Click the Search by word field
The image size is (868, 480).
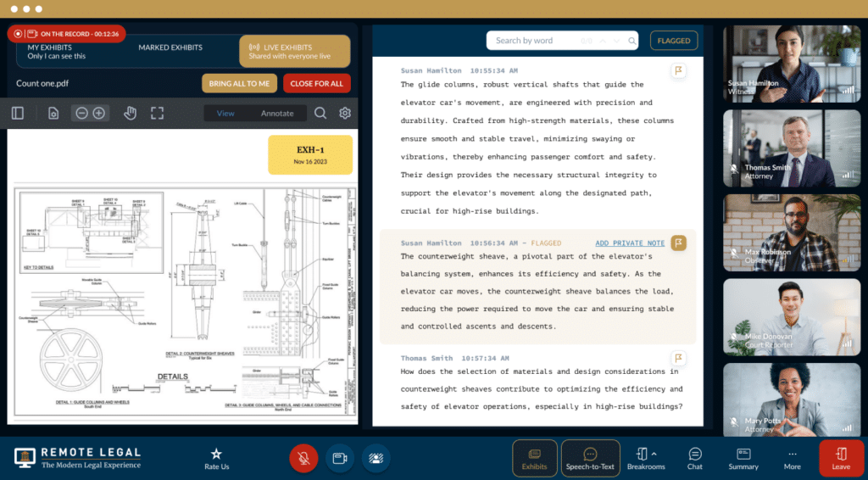532,41
